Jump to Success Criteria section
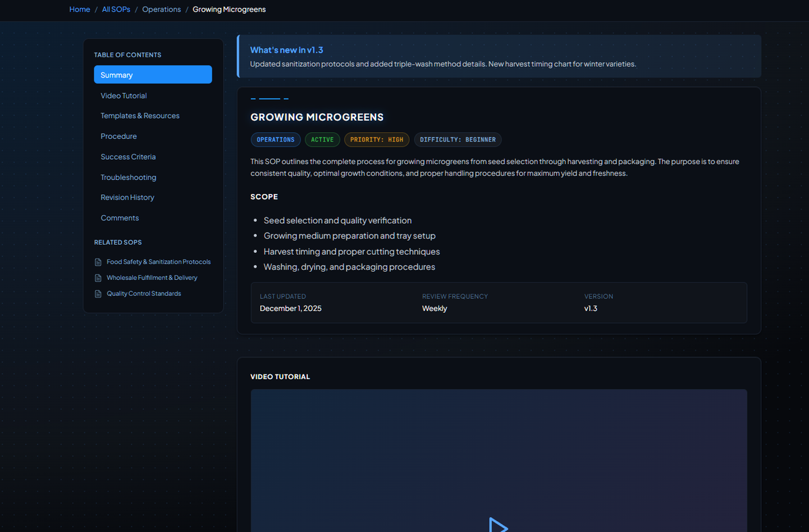The image size is (809, 532). [x=128, y=157]
